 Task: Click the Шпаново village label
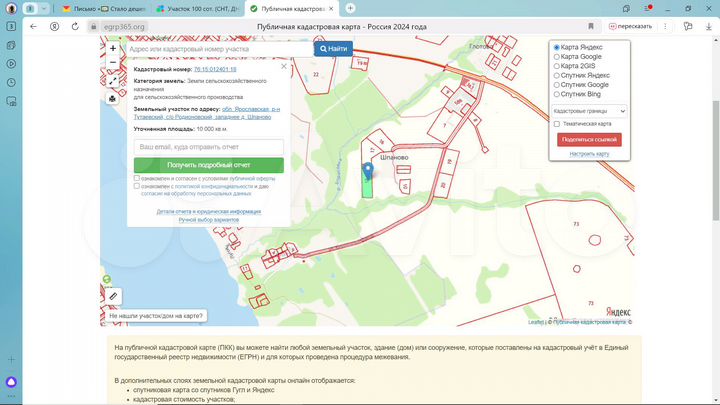[394, 158]
